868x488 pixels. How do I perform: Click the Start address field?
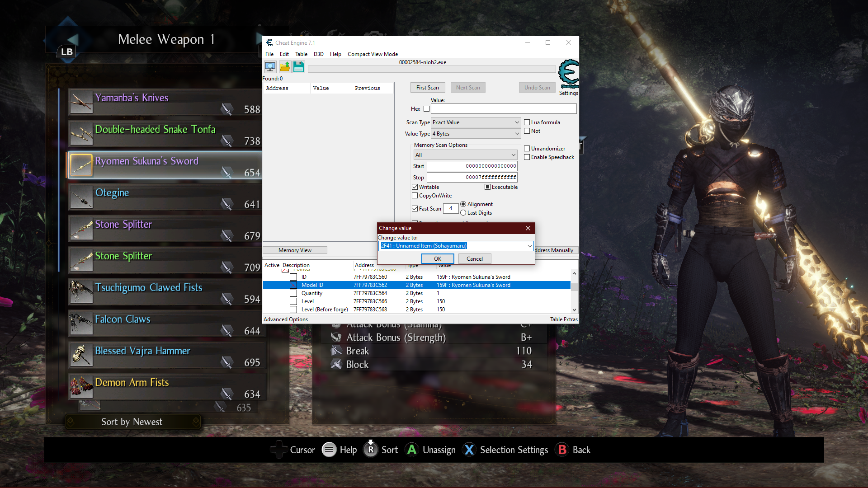point(472,166)
